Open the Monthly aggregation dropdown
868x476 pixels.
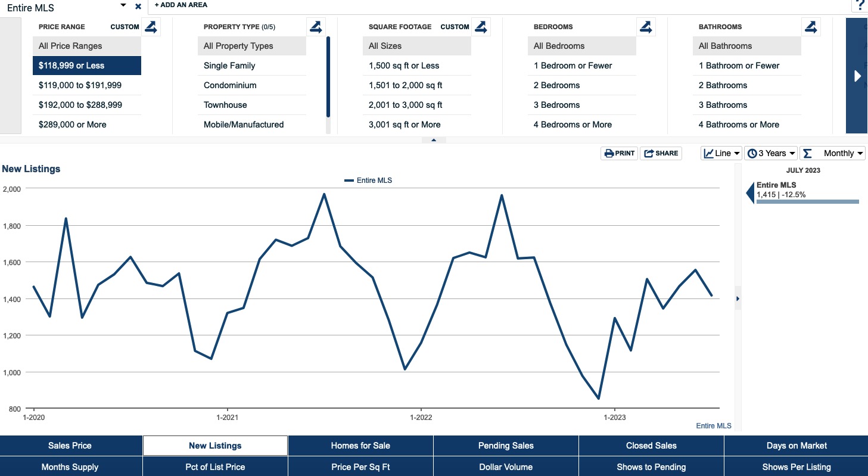832,153
